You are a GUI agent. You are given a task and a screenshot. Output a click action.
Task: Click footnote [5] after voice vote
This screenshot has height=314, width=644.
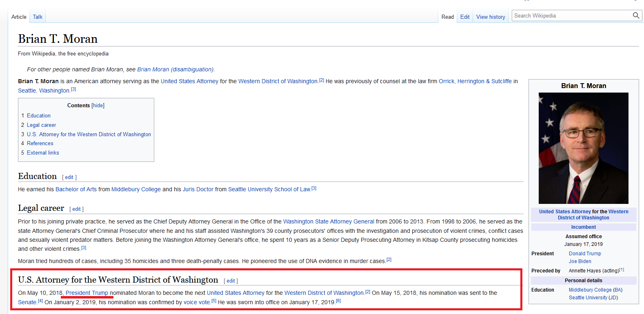point(214,301)
